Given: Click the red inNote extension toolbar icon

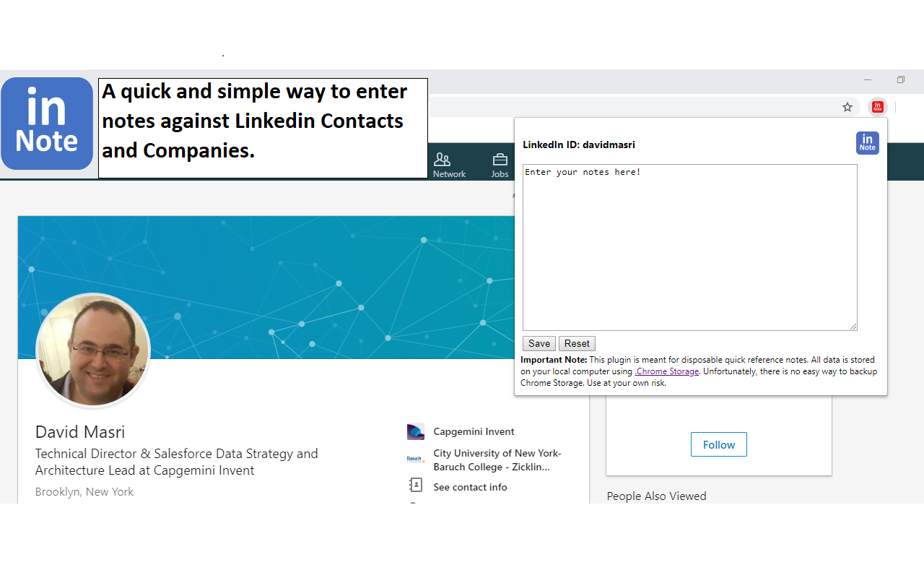Looking at the screenshot, I should (877, 107).
